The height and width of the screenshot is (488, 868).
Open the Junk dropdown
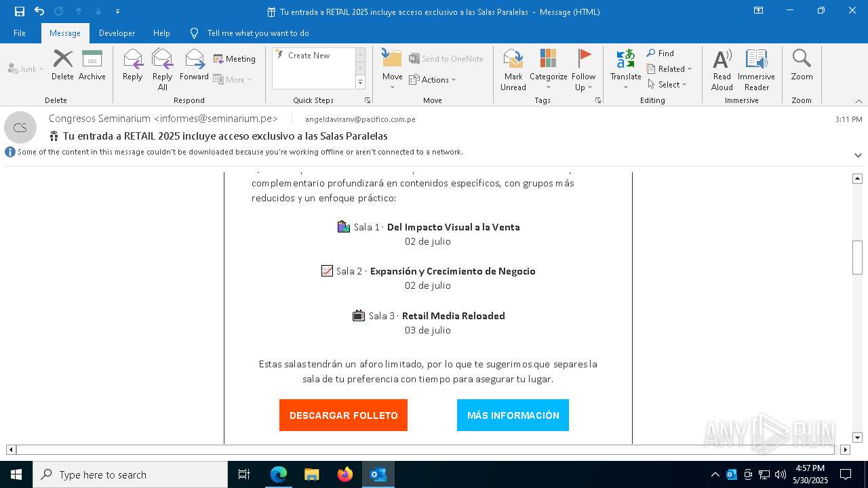tap(26, 68)
